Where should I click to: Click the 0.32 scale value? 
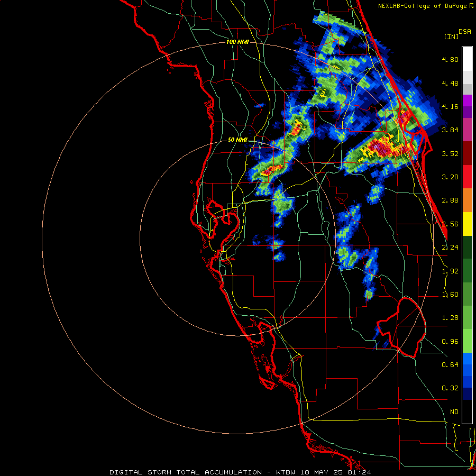click(x=450, y=388)
